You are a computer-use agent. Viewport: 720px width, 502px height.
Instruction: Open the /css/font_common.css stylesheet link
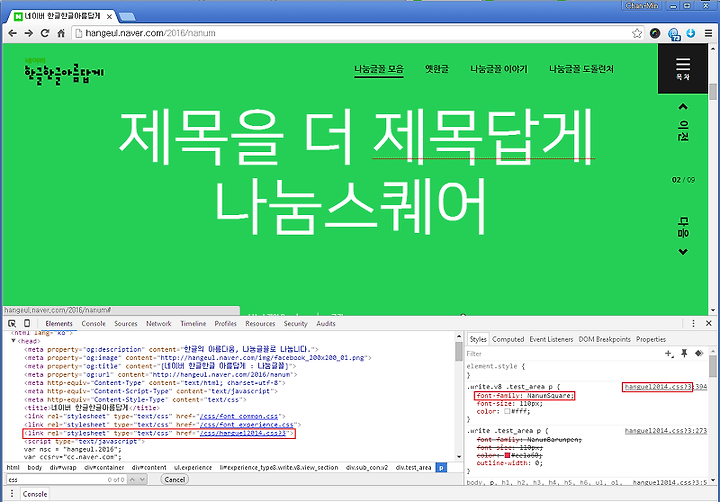pos(239,416)
